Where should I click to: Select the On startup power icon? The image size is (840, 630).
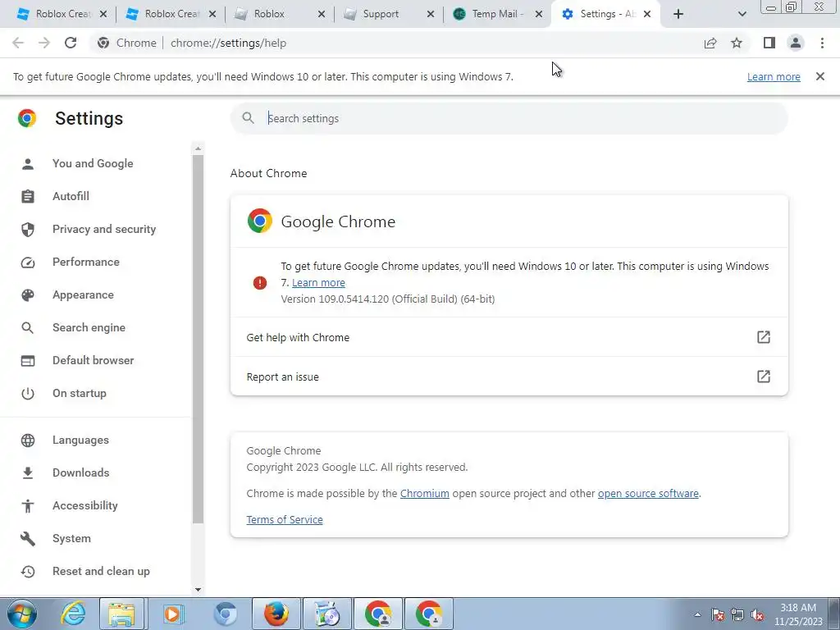click(28, 394)
